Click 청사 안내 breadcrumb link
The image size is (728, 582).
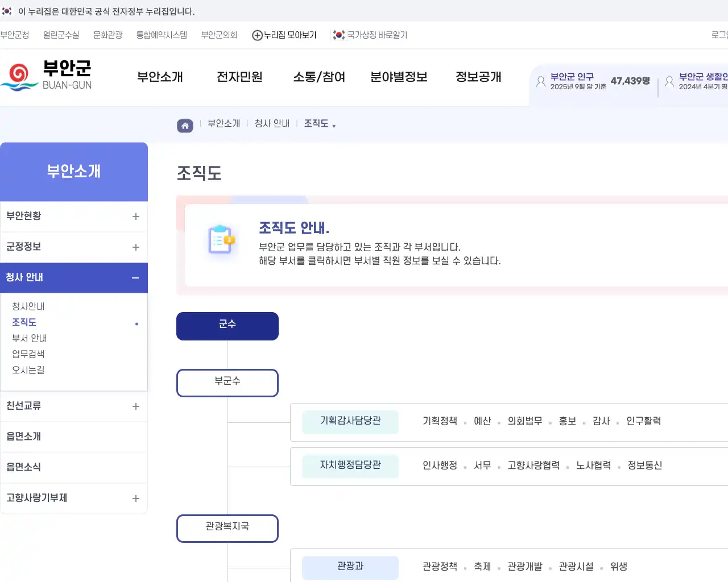pos(272,124)
